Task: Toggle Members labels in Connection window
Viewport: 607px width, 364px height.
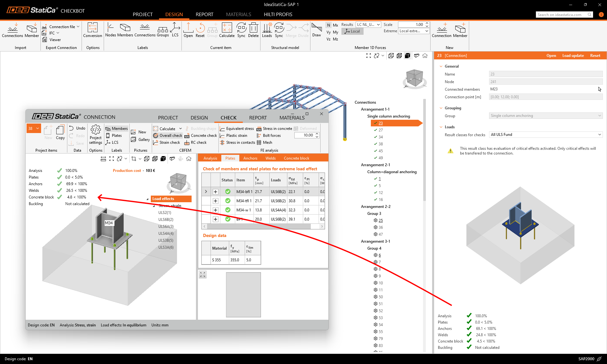Action: click(116, 129)
